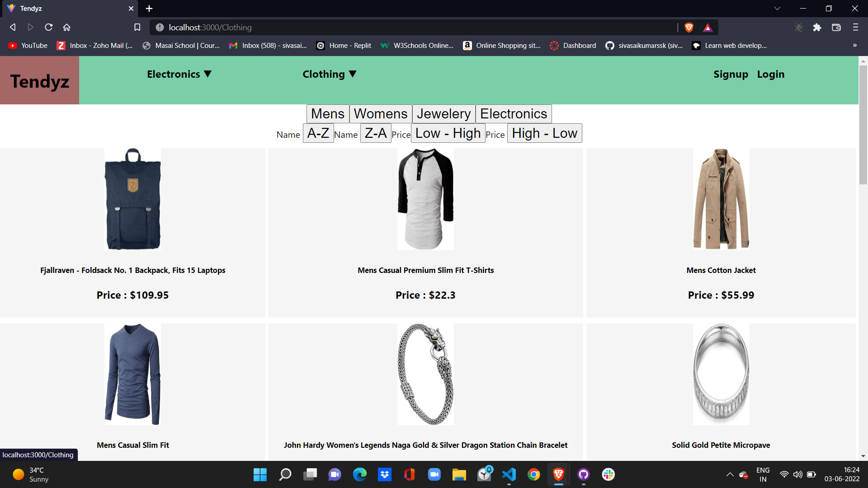The width and height of the screenshot is (868, 488).
Task: Bookmark this page with the bookmark icon
Action: (137, 28)
